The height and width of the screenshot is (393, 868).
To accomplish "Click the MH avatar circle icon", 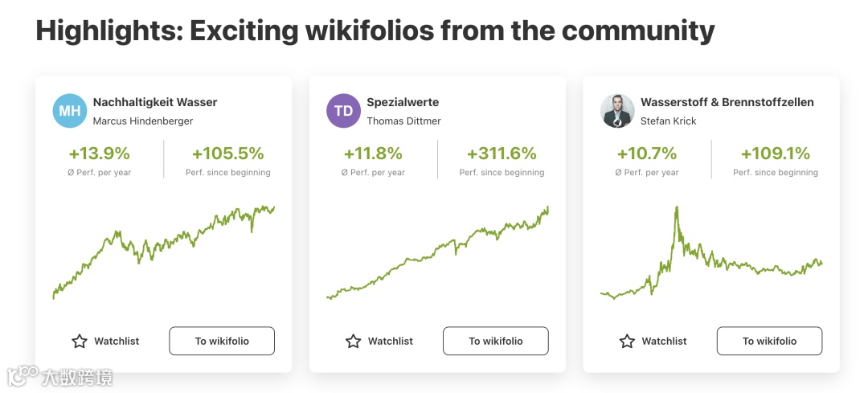I will point(70,111).
